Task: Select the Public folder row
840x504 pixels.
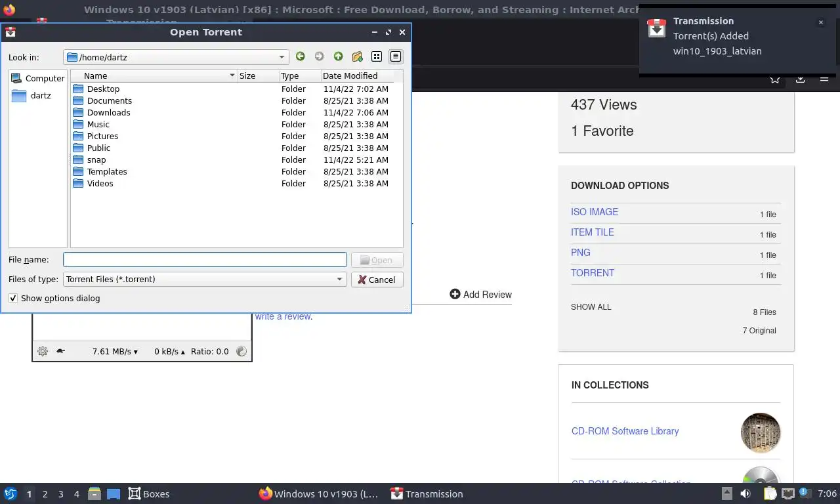Action: (x=232, y=148)
